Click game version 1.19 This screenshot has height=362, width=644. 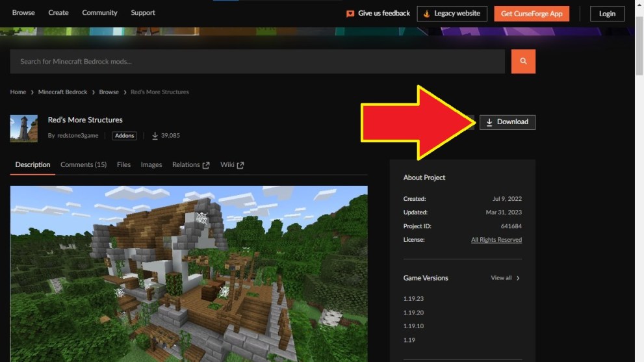(x=409, y=340)
